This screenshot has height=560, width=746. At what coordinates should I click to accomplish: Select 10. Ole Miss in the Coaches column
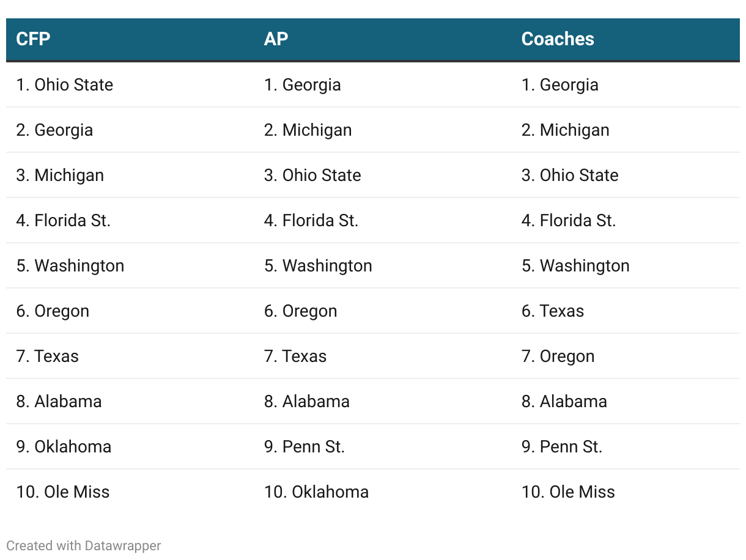click(x=568, y=492)
